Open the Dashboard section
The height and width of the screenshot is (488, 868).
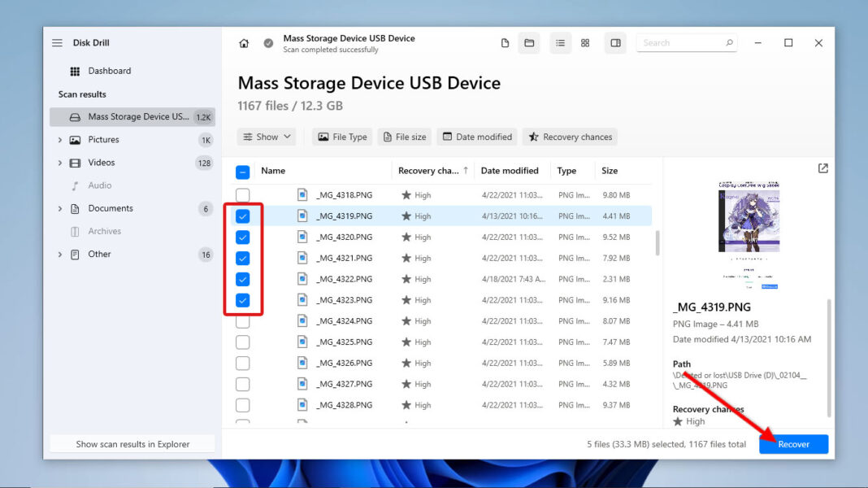(109, 71)
